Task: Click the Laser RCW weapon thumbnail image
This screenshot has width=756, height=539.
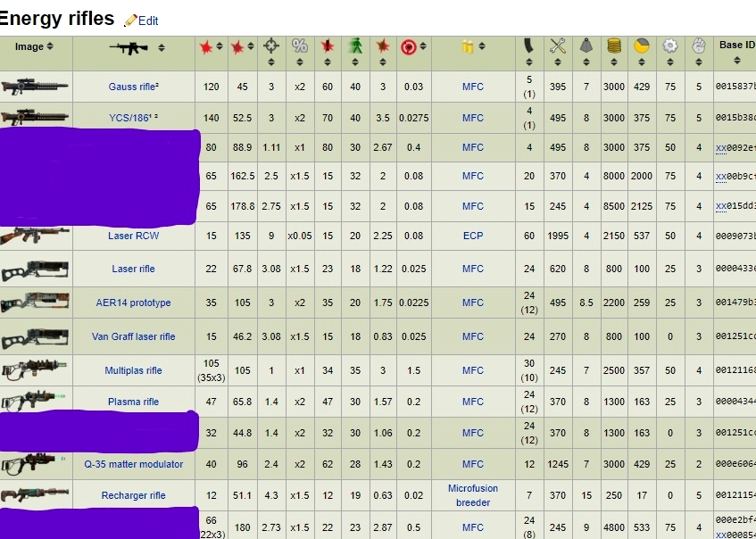Action: pyautogui.click(x=36, y=236)
